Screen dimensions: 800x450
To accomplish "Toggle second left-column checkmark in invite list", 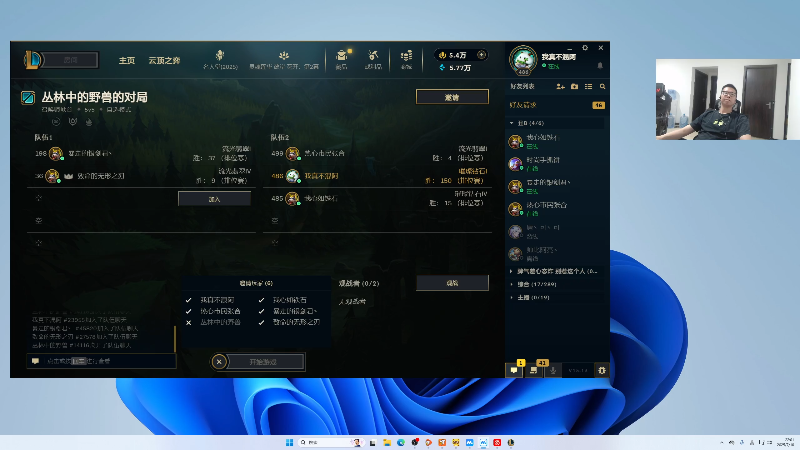I will pyautogui.click(x=189, y=311).
